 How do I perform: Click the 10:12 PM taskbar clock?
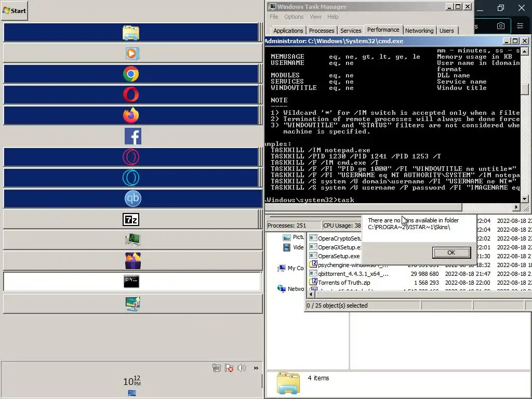tap(132, 381)
